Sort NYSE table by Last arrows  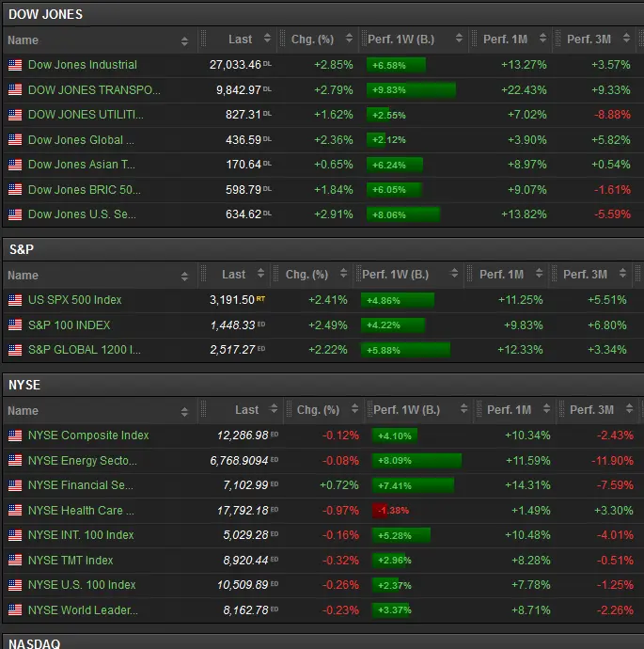tap(273, 409)
